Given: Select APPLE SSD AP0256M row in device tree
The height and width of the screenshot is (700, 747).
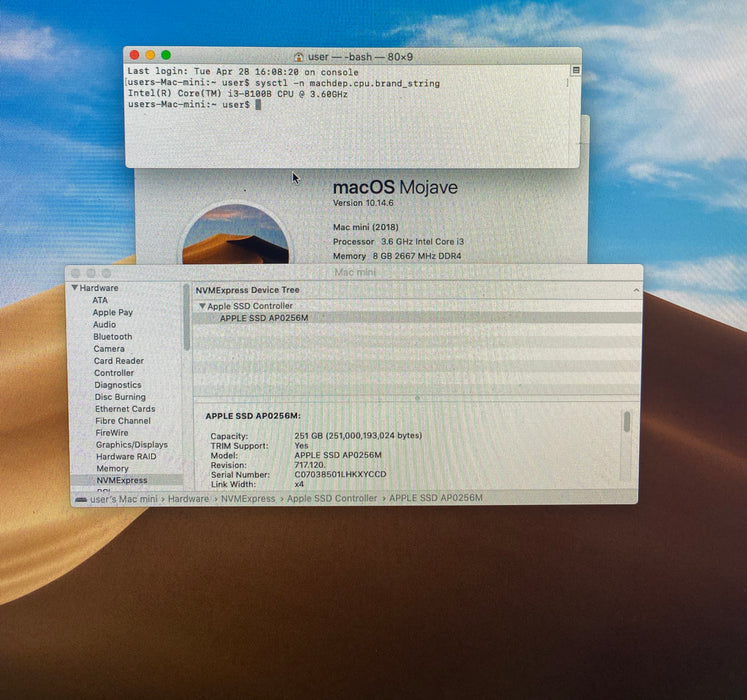Looking at the screenshot, I should coord(416,318).
